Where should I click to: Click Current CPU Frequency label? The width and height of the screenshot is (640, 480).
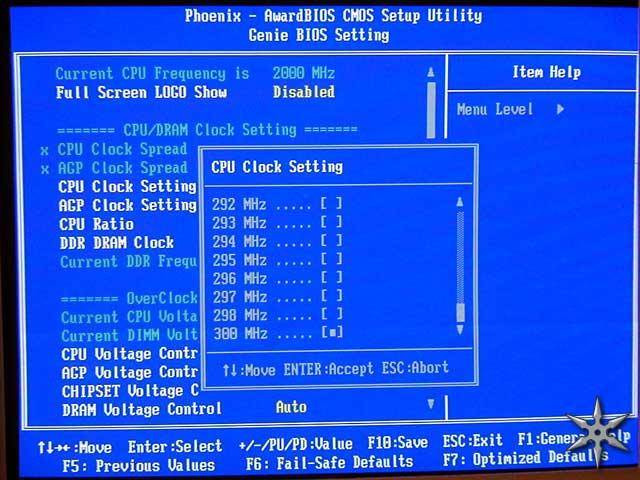(x=152, y=74)
